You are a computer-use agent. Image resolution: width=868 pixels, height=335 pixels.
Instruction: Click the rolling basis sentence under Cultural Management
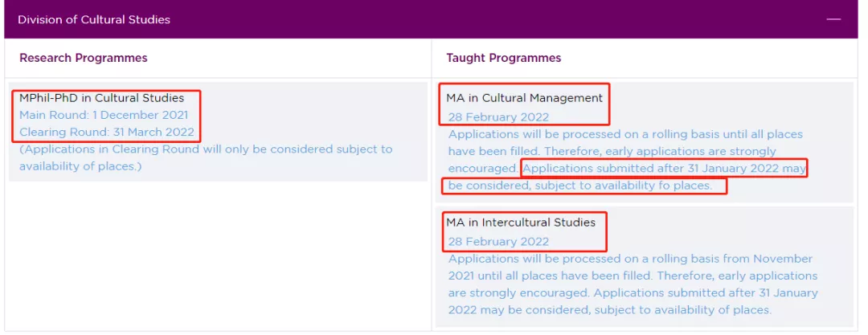625,134
